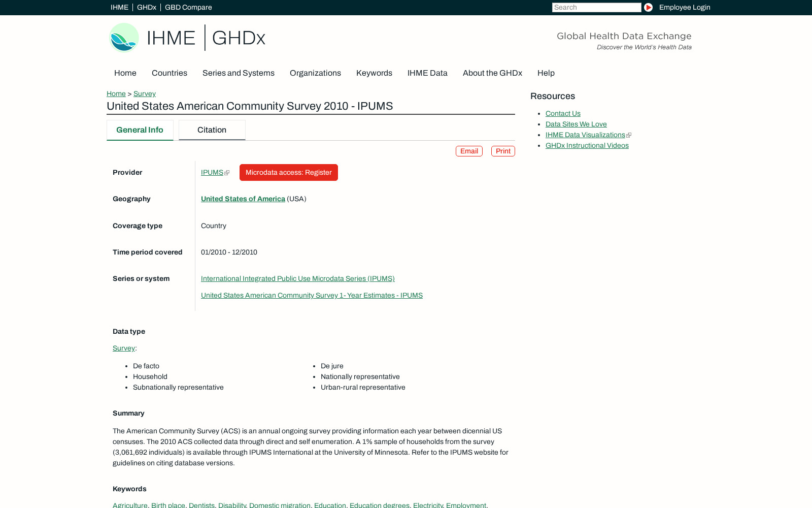Focus the Search input field
Viewport: 812px width, 508px height.
click(596, 7)
